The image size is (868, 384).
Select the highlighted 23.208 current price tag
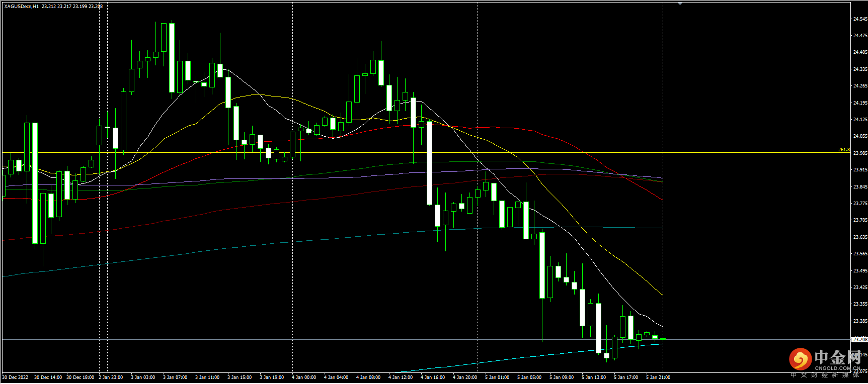[859, 340]
